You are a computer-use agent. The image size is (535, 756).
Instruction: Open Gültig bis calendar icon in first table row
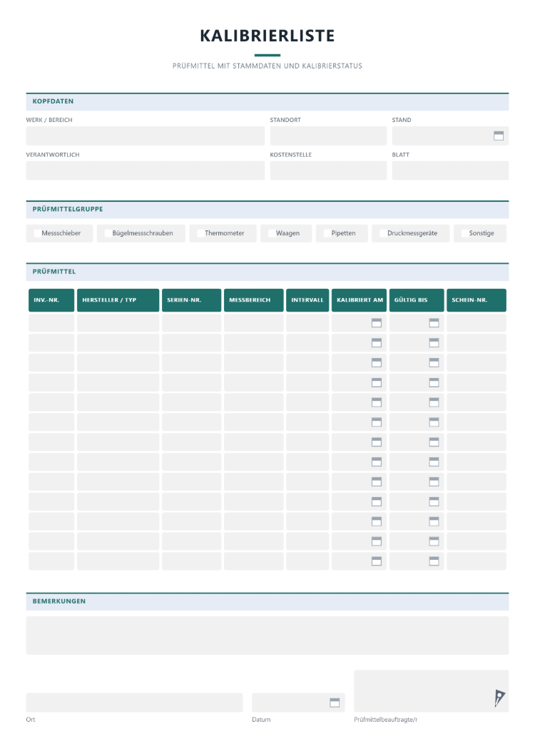coord(434,323)
